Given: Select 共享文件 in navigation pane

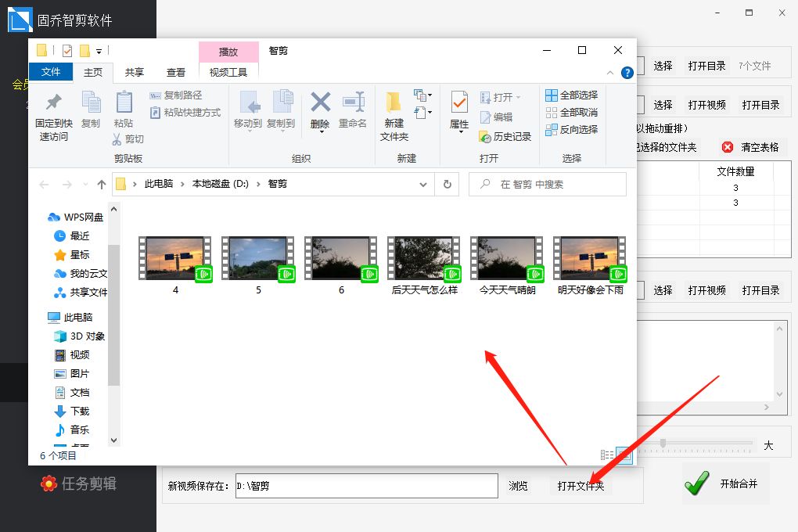Looking at the screenshot, I should tap(81, 293).
